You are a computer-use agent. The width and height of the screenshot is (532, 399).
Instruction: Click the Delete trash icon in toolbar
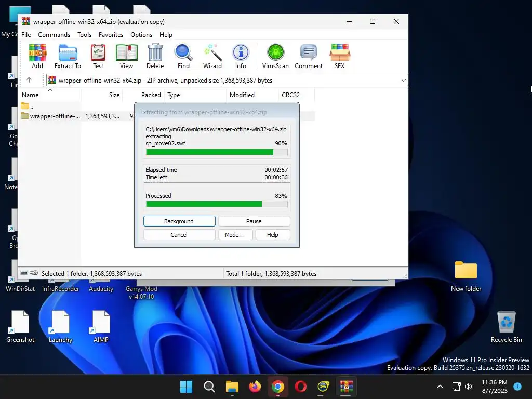coord(155,56)
